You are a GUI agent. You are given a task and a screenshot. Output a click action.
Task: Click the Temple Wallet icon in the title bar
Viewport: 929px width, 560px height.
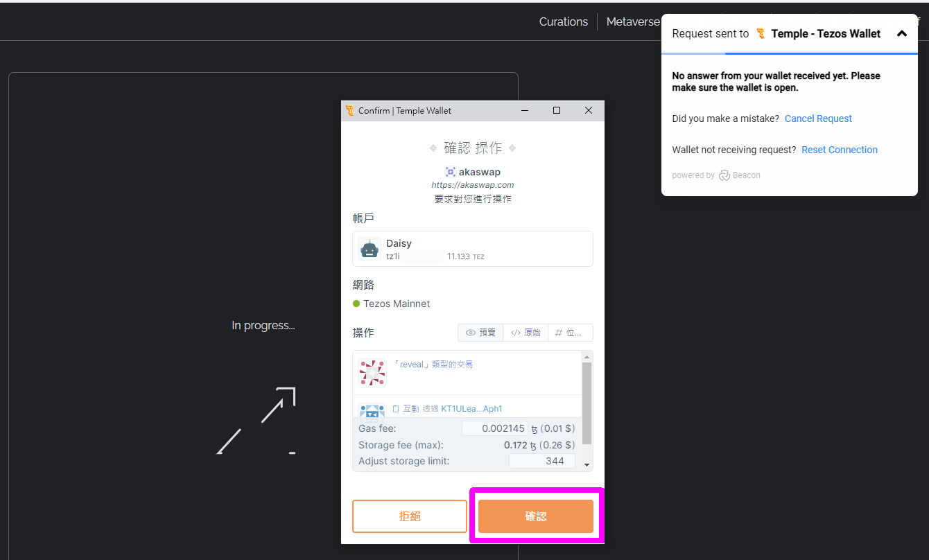click(x=350, y=110)
